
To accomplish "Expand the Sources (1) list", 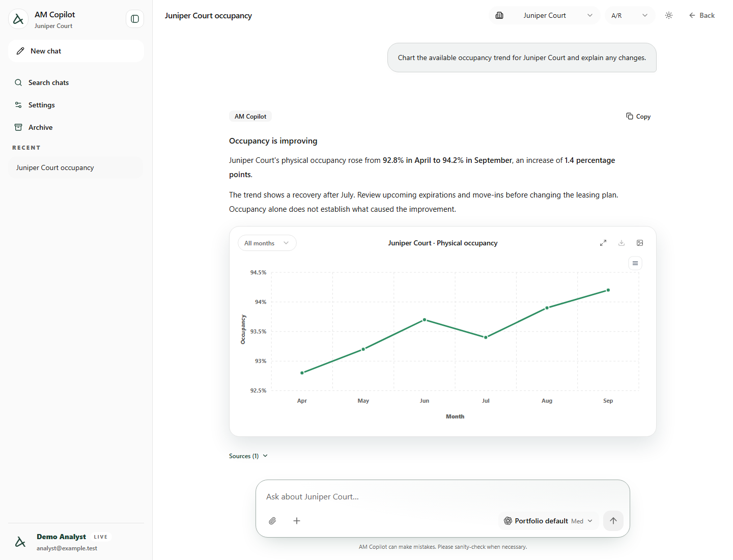I will (248, 456).
